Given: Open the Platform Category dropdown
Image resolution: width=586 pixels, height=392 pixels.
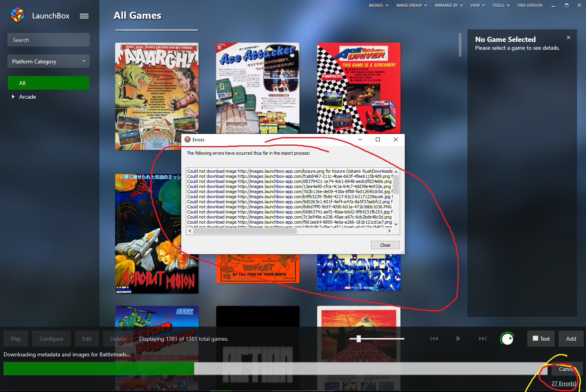Looking at the screenshot, I should (x=49, y=61).
